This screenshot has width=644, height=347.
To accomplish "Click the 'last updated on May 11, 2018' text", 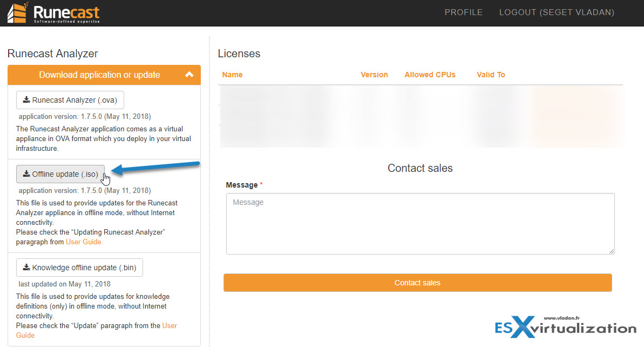I will pyautogui.click(x=64, y=284).
